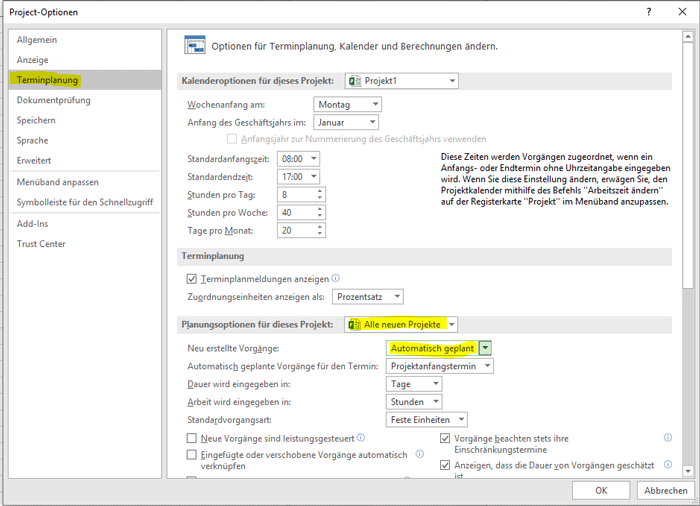The image size is (700, 506).
Task: Enable Neue Vorgänge sind leistungsgesteuert checkbox
Action: click(x=192, y=438)
